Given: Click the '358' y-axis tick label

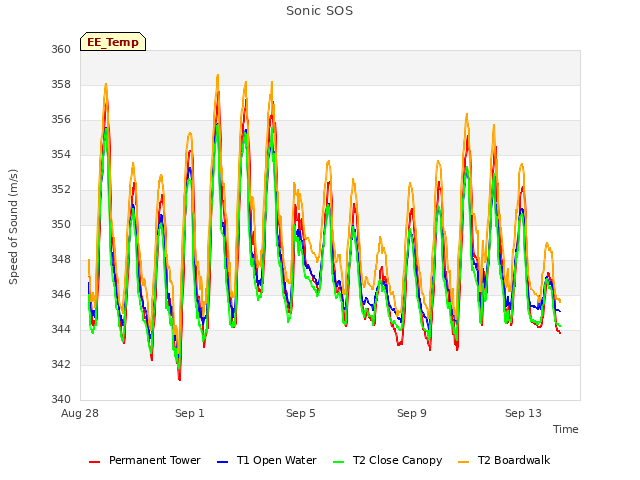Looking at the screenshot, I should tap(61, 84).
